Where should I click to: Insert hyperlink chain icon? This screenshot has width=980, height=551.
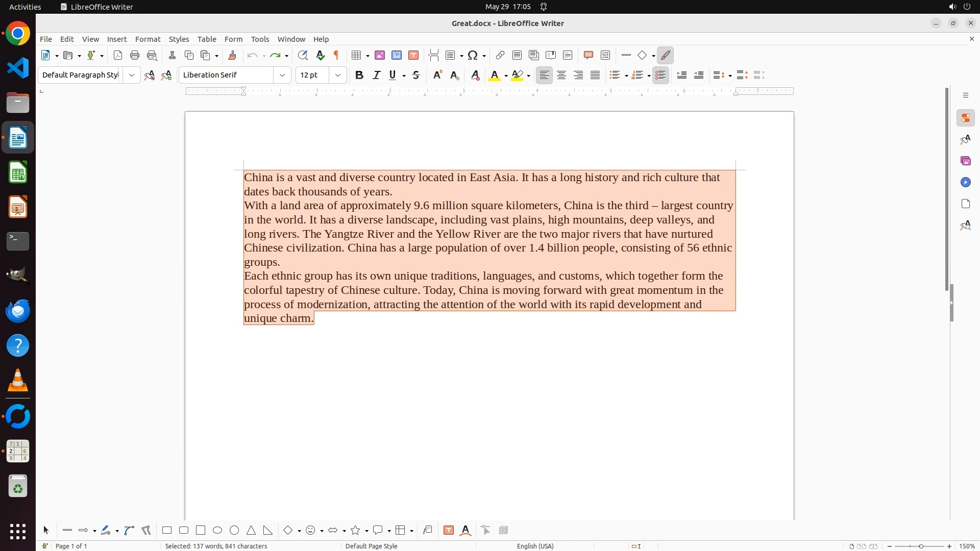pos(500,55)
